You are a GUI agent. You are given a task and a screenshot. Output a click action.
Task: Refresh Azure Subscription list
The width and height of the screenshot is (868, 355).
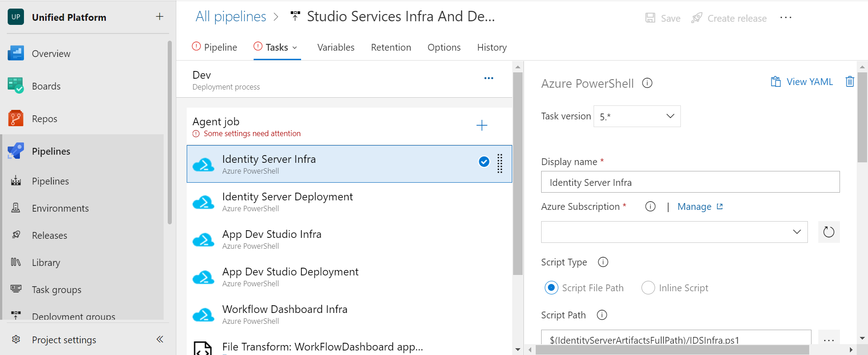[x=829, y=232]
